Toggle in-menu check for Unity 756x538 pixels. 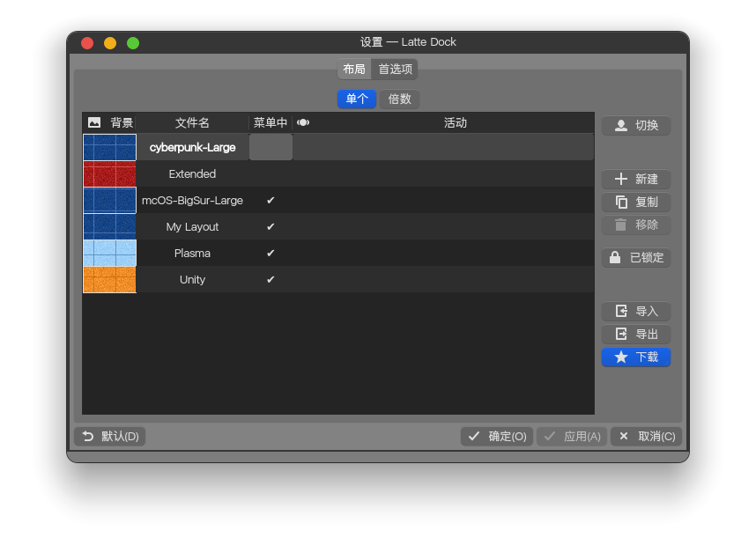click(x=271, y=280)
